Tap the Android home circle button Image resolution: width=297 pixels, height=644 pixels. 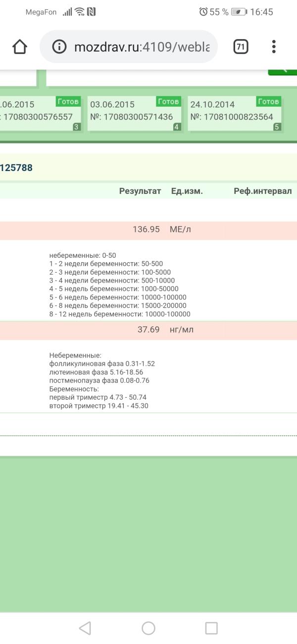(148, 628)
